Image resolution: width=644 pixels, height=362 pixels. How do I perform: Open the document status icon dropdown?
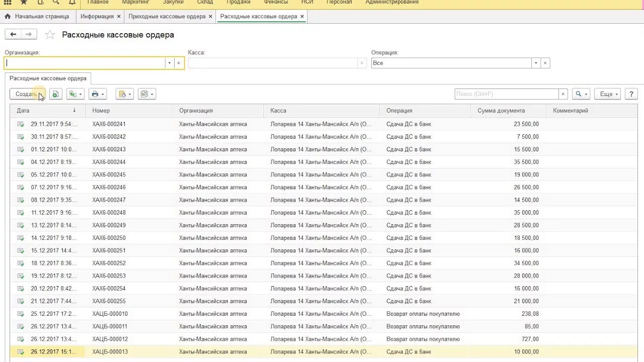tap(124, 94)
